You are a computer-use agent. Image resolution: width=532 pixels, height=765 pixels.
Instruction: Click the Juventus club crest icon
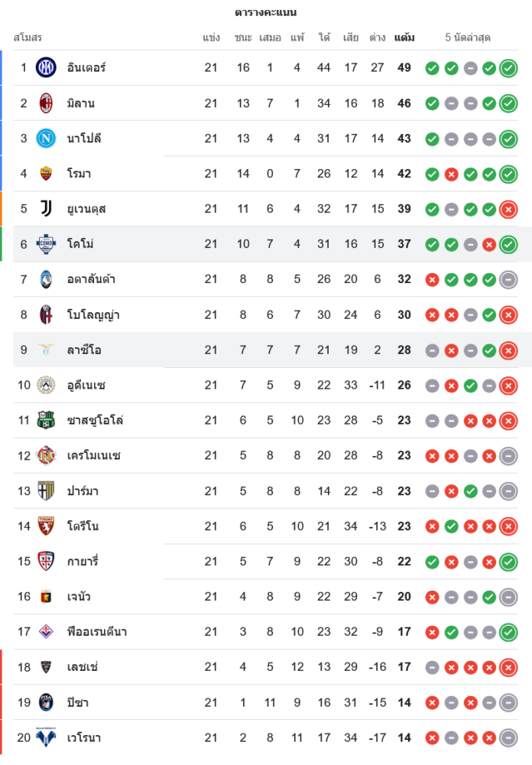[x=47, y=208]
